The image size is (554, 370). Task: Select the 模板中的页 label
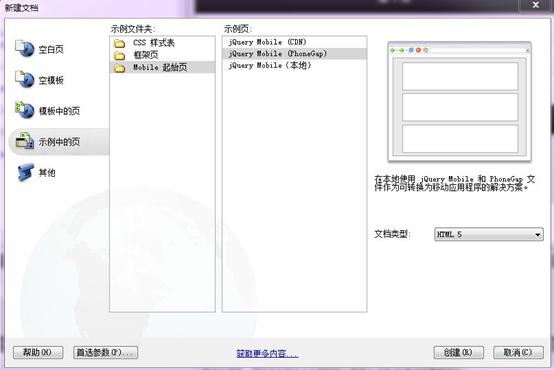point(59,111)
